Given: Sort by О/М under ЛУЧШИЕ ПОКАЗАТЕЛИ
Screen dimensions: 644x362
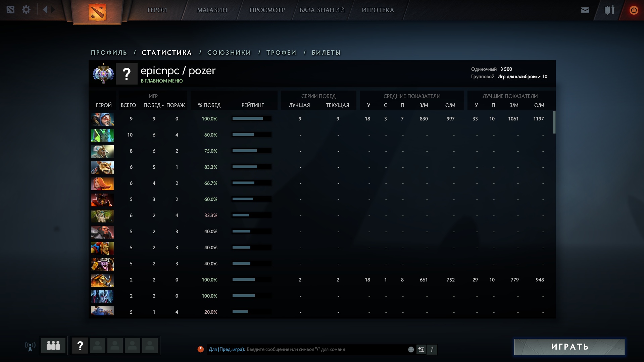Looking at the screenshot, I should (539, 105).
